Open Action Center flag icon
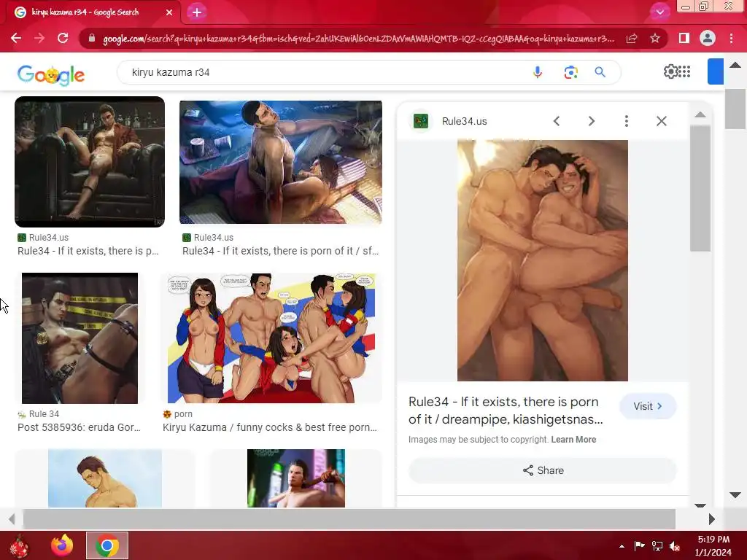The image size is (747, 560). [x=639, y=546]
